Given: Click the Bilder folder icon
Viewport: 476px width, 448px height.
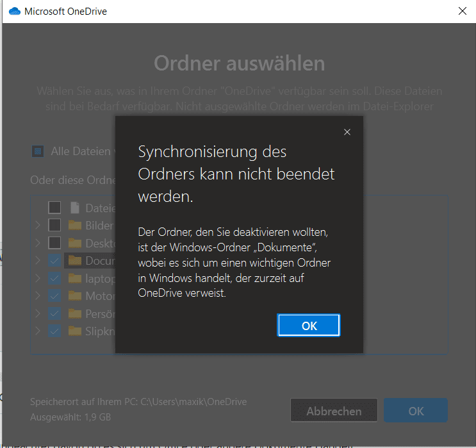Looking at the screenshot, I should [x=75, y=226].
